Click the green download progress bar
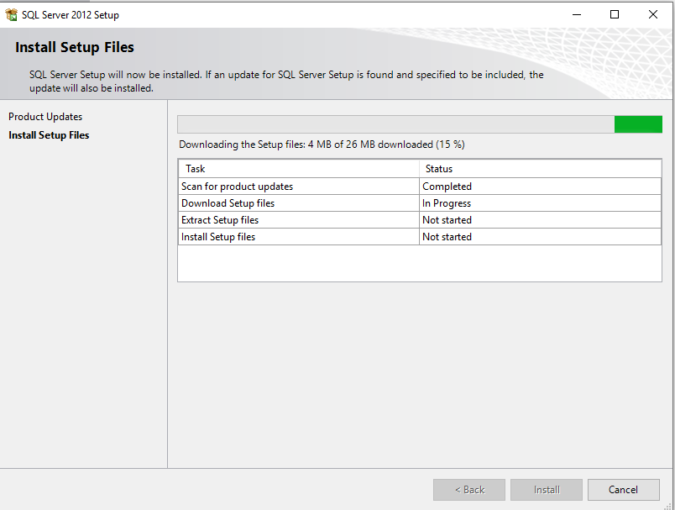The width and height of the screenshot is (675, 510). pos(419,124)
